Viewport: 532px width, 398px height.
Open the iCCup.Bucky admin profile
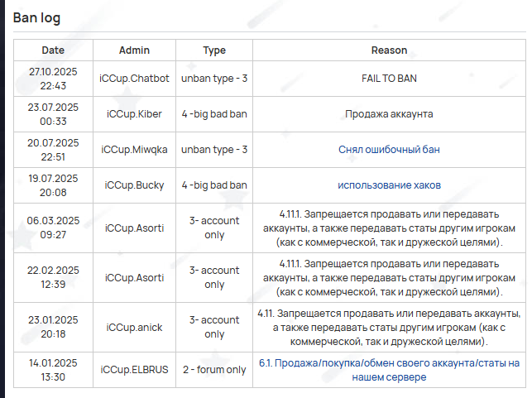coord(134,185)
